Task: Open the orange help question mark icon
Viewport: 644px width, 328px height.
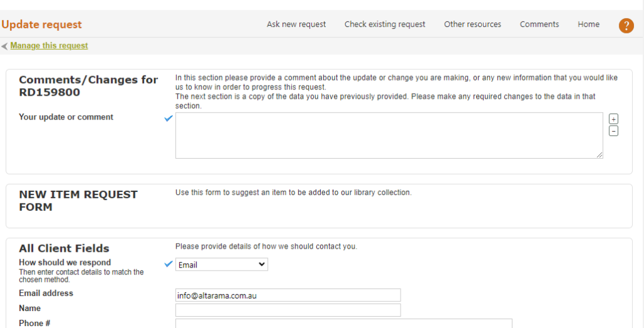Action: coord(626,25)
